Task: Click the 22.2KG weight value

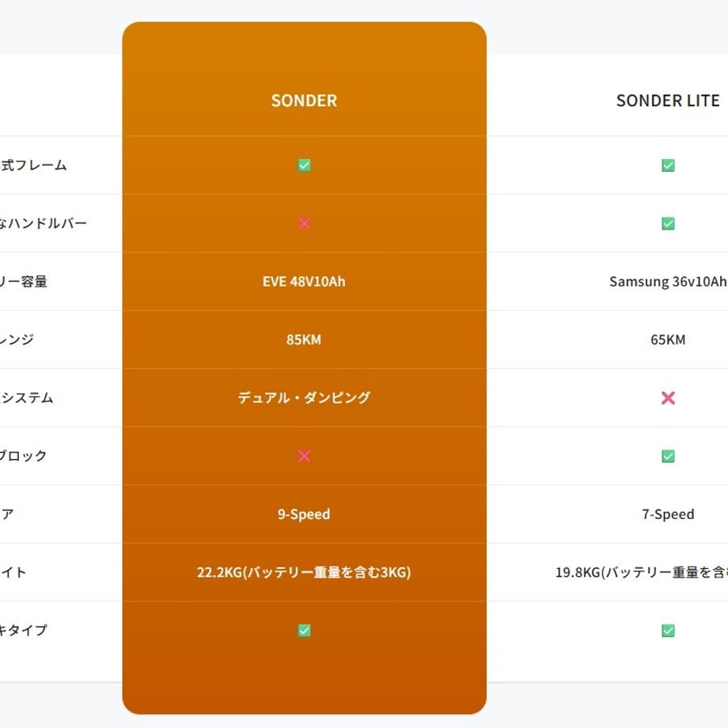Action: click(304, 572)
